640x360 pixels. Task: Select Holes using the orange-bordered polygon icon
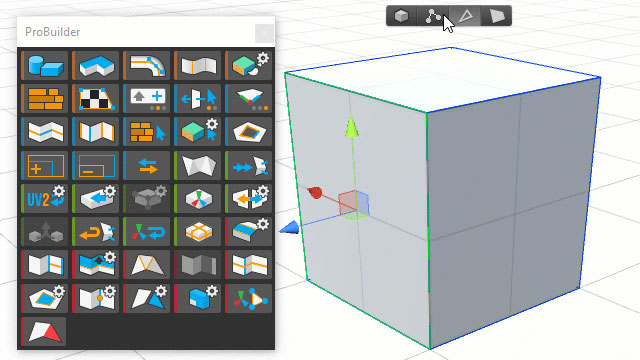249,132
